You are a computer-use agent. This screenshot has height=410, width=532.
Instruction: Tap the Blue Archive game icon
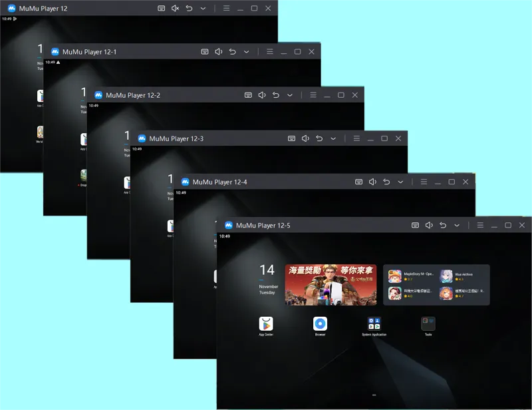(446, 276)
